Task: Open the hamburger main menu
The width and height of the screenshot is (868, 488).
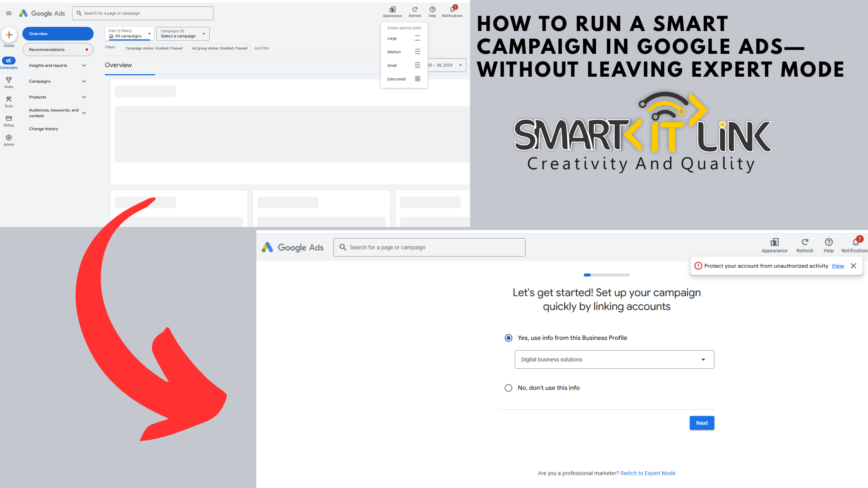Action: click(9, 13)
